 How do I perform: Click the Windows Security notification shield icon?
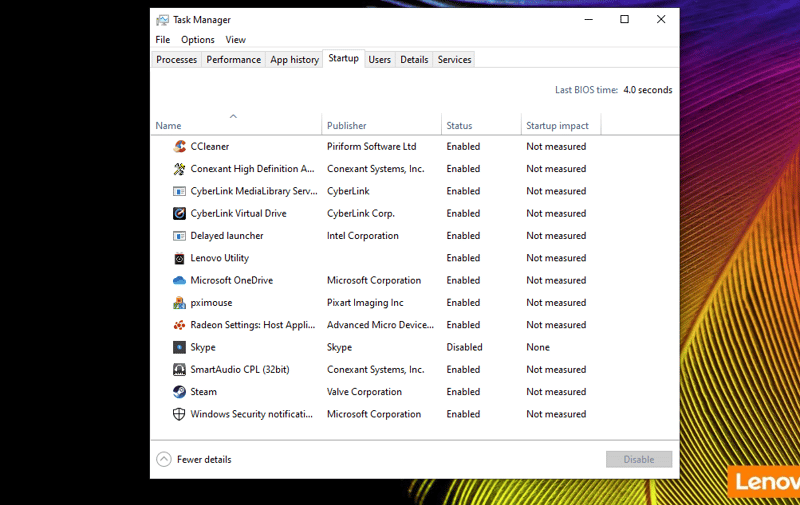click(x=179, y=414)
